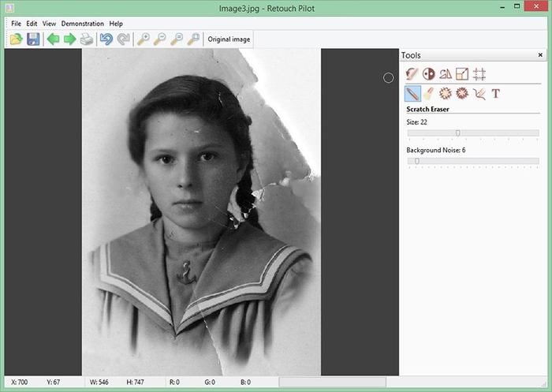Click the Original image button
The width and height of the screenshot is (552, 392).
229,39
